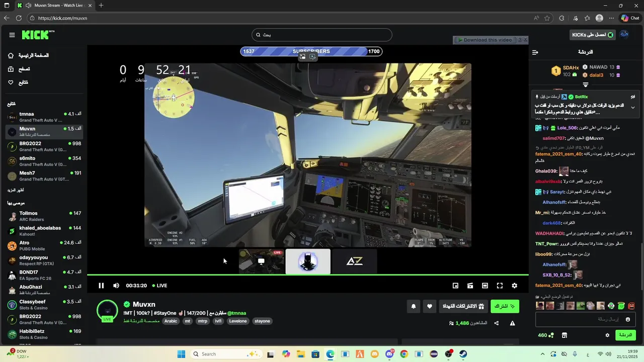Click the subscribers goal progress bar

coord(311,51)
